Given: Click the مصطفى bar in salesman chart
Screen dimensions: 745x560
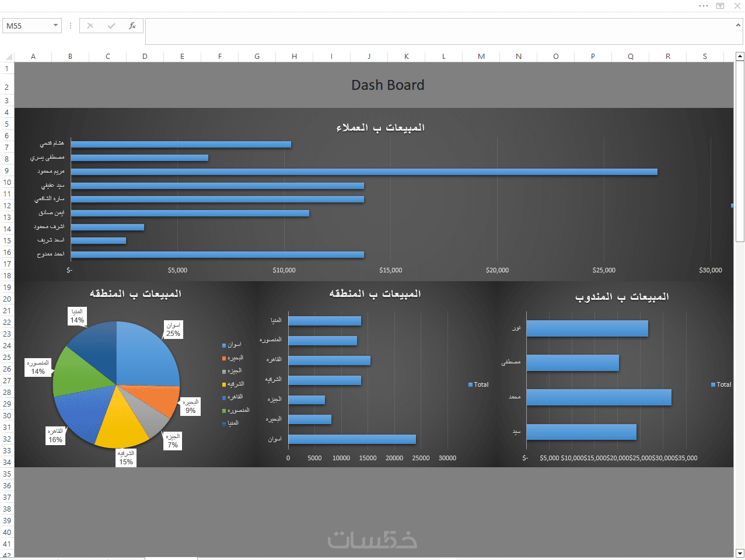Looking at the screenshot, I should tap(573, 363).
